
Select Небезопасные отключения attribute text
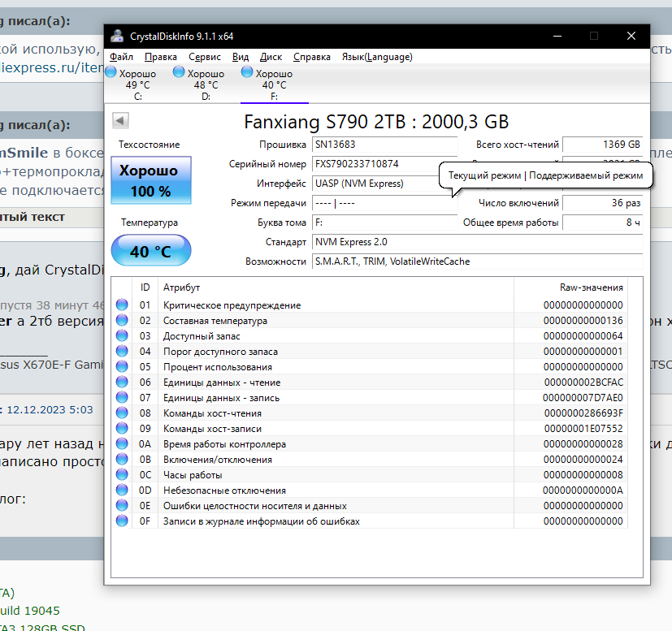pyautogui.click(x=224, y=490)
